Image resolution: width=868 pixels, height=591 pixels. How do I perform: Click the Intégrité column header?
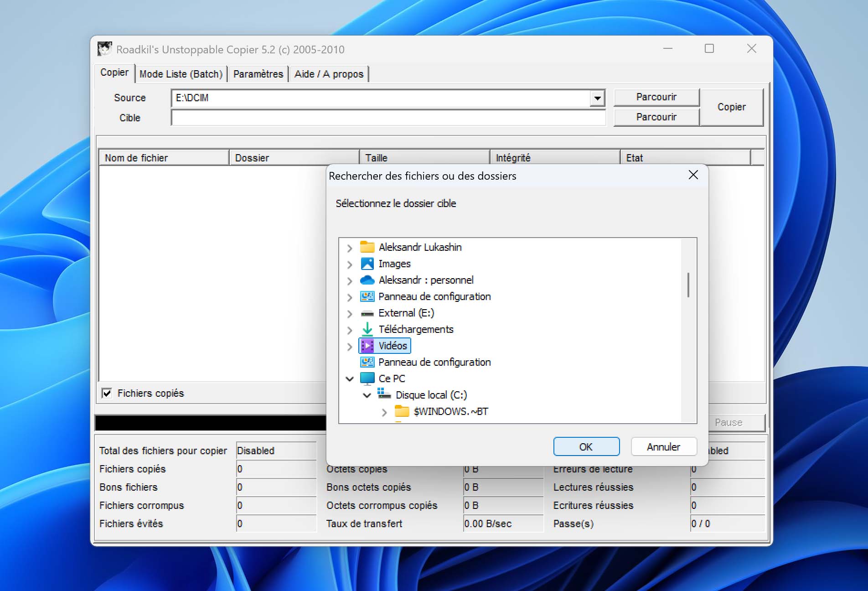pos(555,157)
